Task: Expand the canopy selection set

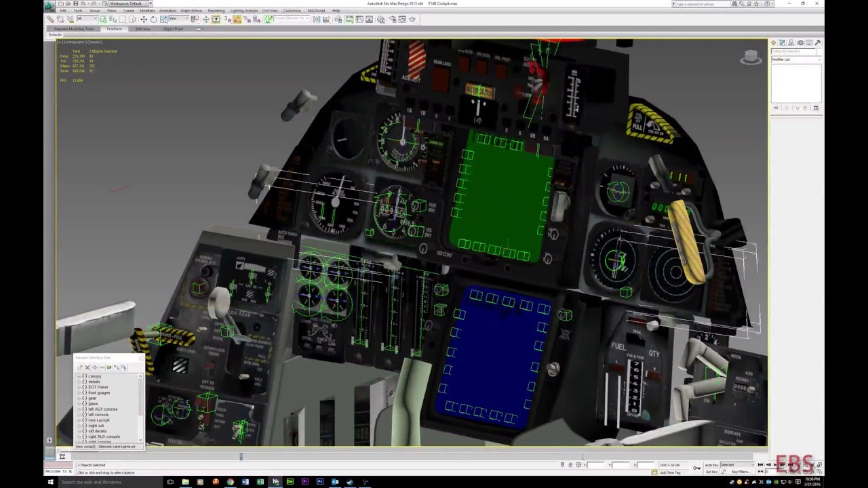Action: tap(79, 376)
